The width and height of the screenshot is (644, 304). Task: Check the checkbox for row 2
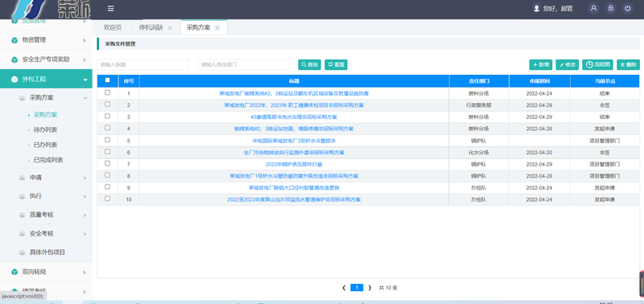pos(108,105)
